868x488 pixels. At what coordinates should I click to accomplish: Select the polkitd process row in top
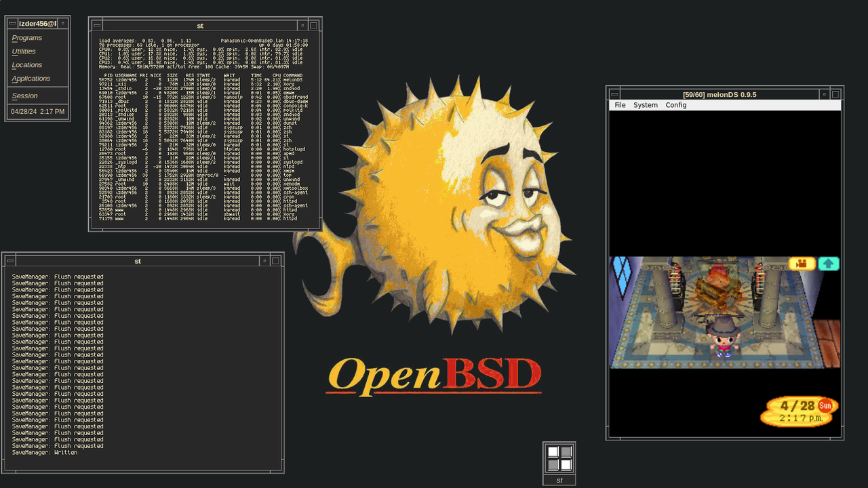click(203, 110)
